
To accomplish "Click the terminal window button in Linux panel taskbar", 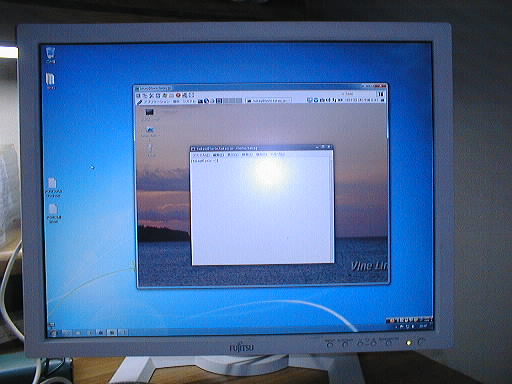I will point(269,100).
